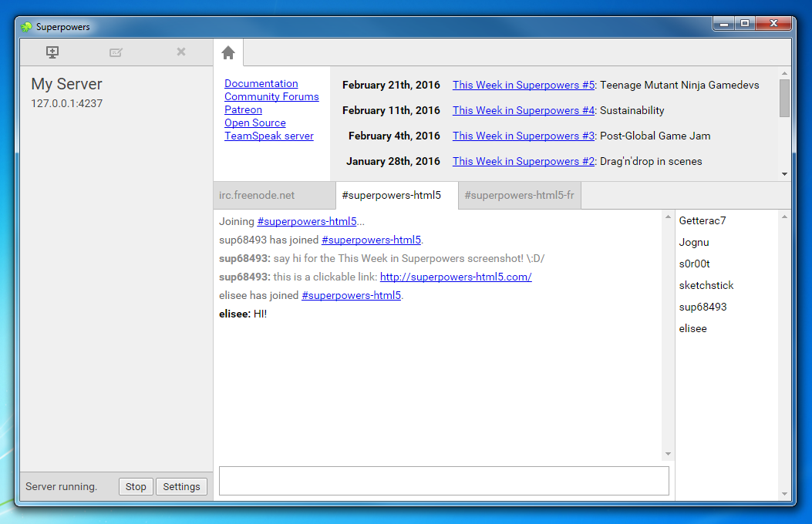Open the Community Forums link
This screenshot has height=524, width=812.
coord(271,97)
